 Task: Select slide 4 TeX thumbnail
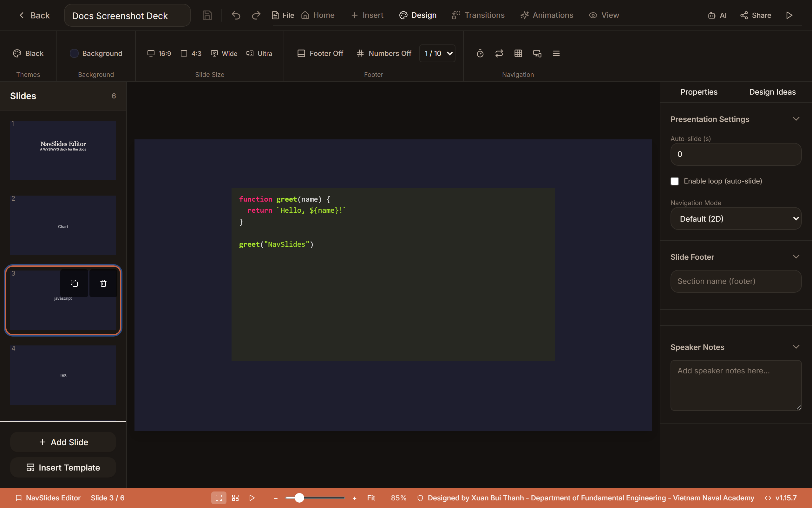[63, 375]
